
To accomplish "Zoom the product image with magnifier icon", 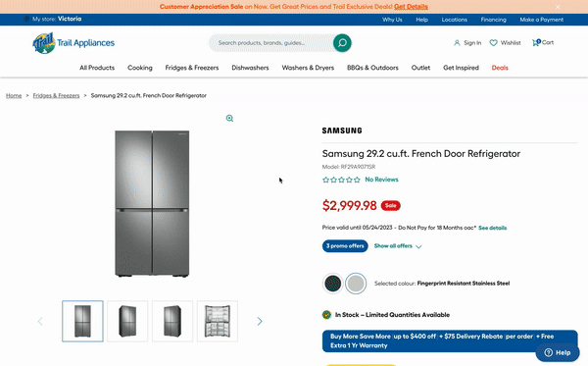I will [x=229, y=119].
